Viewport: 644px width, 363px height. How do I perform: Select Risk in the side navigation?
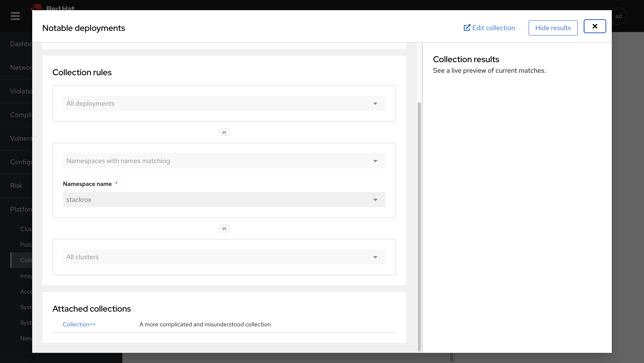[16, 186]
